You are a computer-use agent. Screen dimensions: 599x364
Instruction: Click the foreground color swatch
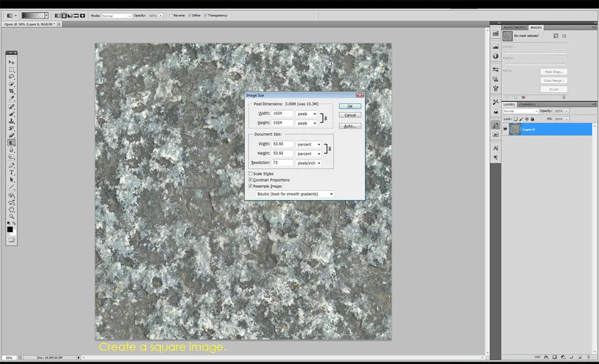[x=10, y=229]
